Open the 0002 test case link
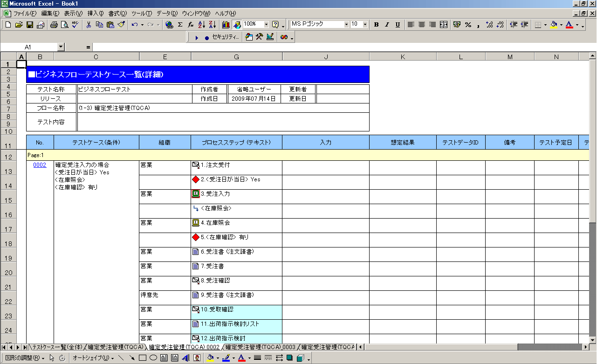The height and width of the screenshot is (364, 597). tap(40, 165)
